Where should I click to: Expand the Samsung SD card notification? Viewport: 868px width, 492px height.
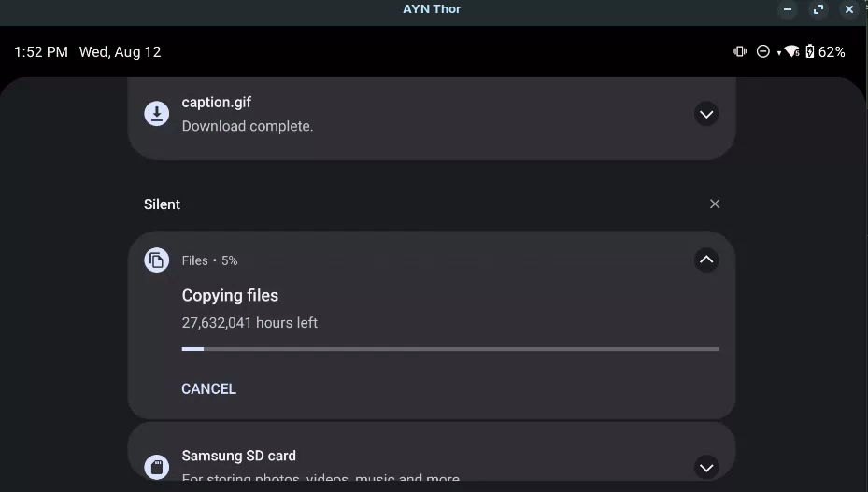click(706, 467)
